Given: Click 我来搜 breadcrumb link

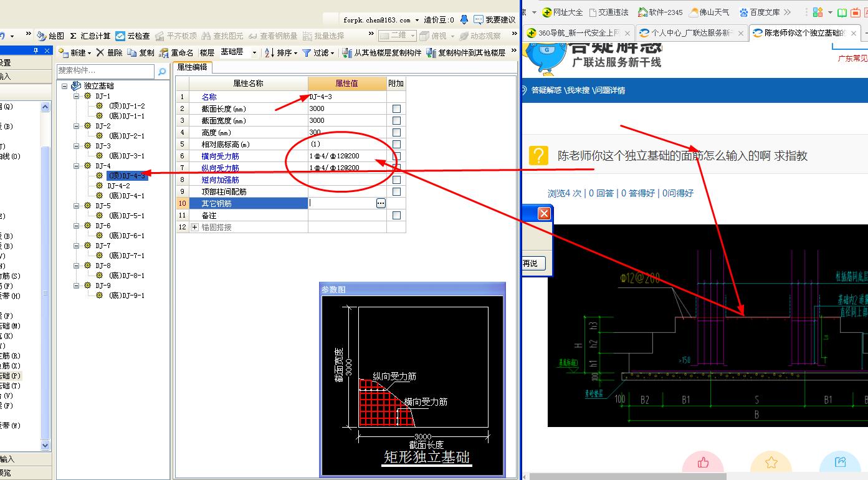Looking at the screenshot, I should click(x=577, y=90).
